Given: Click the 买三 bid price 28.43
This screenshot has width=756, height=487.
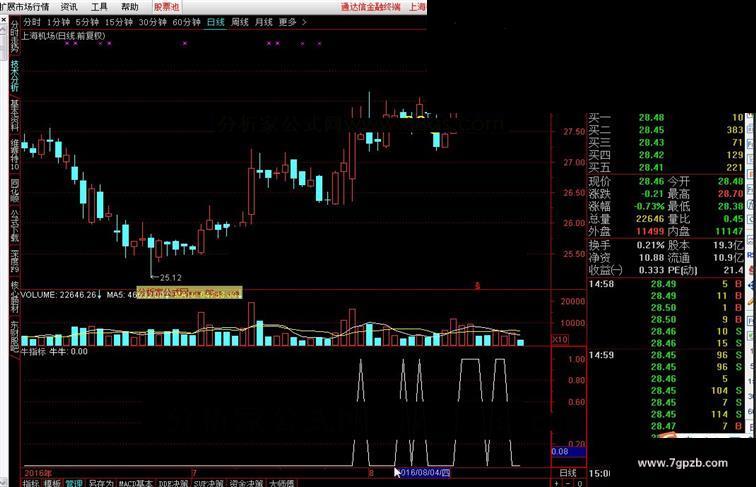Looking at the screenshot, I should [651, 143].
